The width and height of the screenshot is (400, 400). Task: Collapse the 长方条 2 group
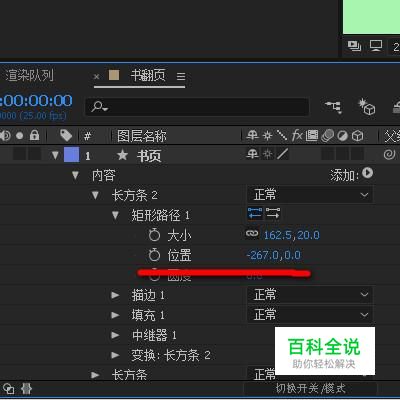pyautogui.click(x=95, y=195)
